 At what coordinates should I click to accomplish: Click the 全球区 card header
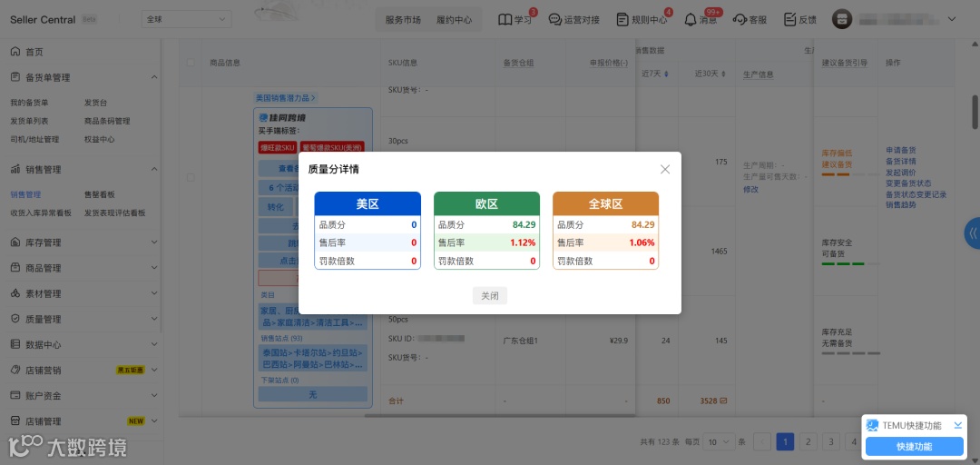[605, 204]
